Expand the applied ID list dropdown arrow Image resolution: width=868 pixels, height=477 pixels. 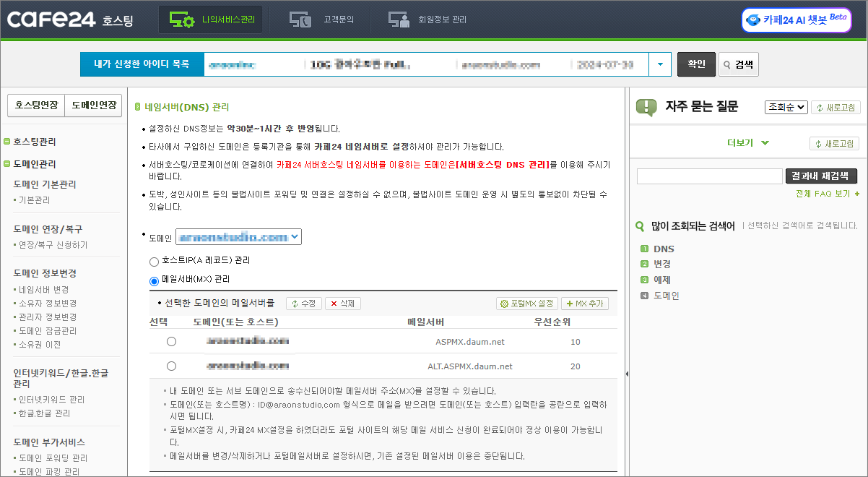point(660,64)
